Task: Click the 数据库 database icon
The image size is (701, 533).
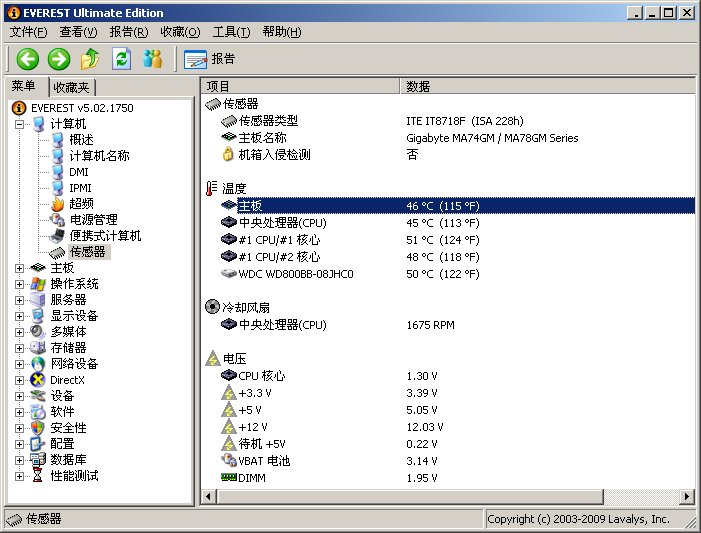Action: click(38, 460)
